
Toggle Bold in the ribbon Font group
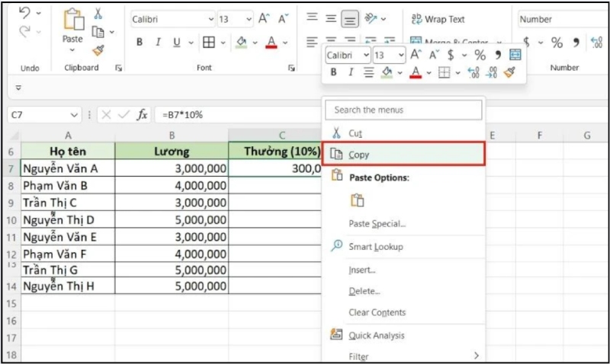(x=140, y=43)
